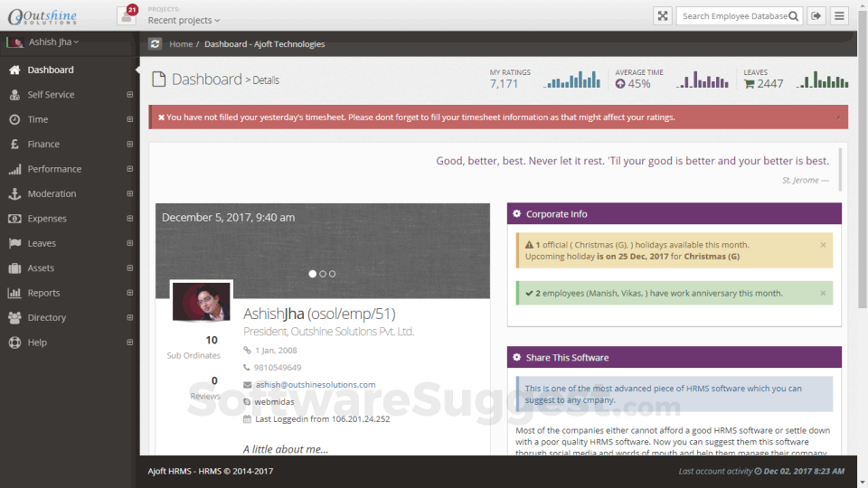868x488 pixels.
Task: Select the second carousel dot on banner
Action: (323, 274)
